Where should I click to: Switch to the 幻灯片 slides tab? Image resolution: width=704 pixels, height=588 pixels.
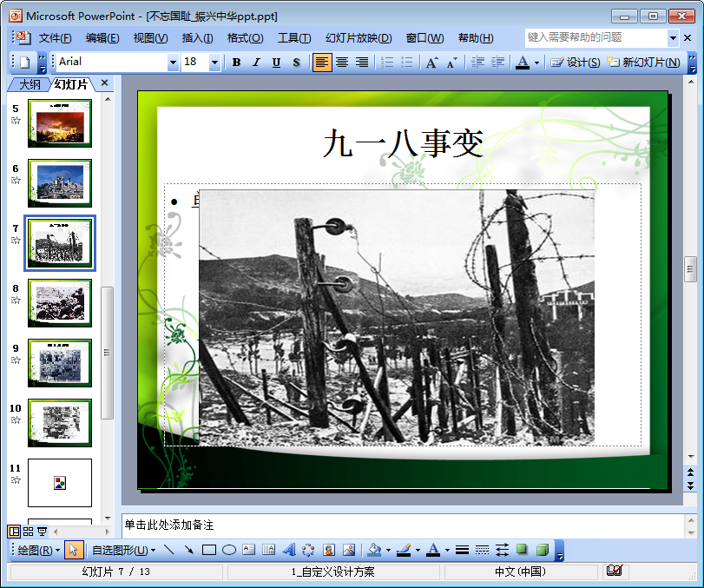coord(71,84)
